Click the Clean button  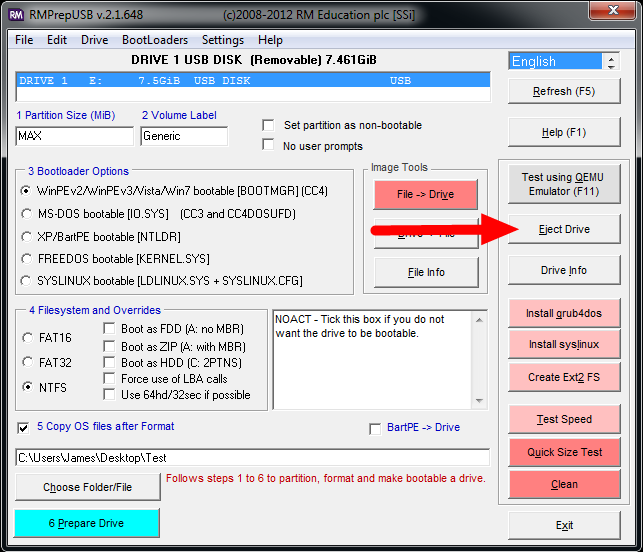pyautogui.click(x=564, y=484)
